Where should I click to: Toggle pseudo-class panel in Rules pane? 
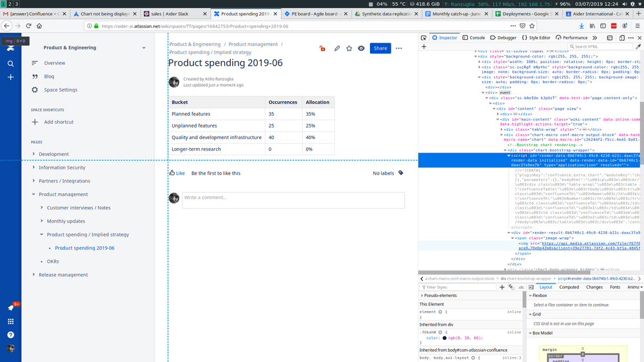tap(511, 287)
